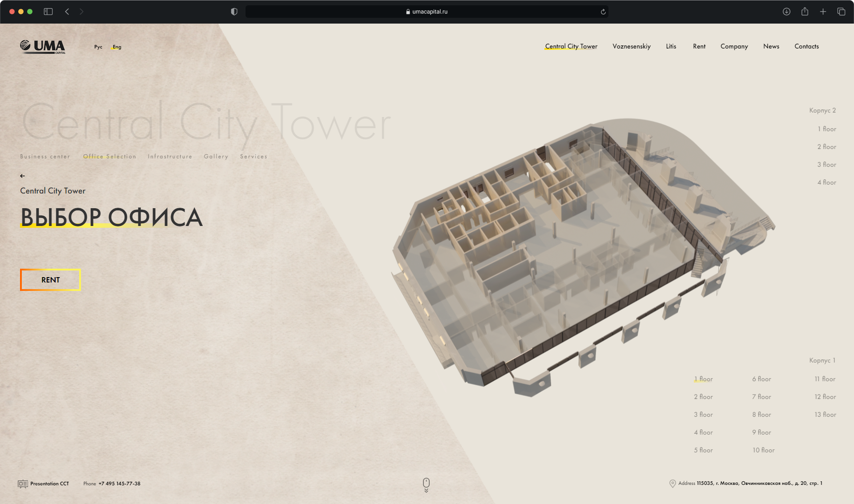Open the Gallery tab
Viewport: 854px width, 504px height.
tap(216, 157)
